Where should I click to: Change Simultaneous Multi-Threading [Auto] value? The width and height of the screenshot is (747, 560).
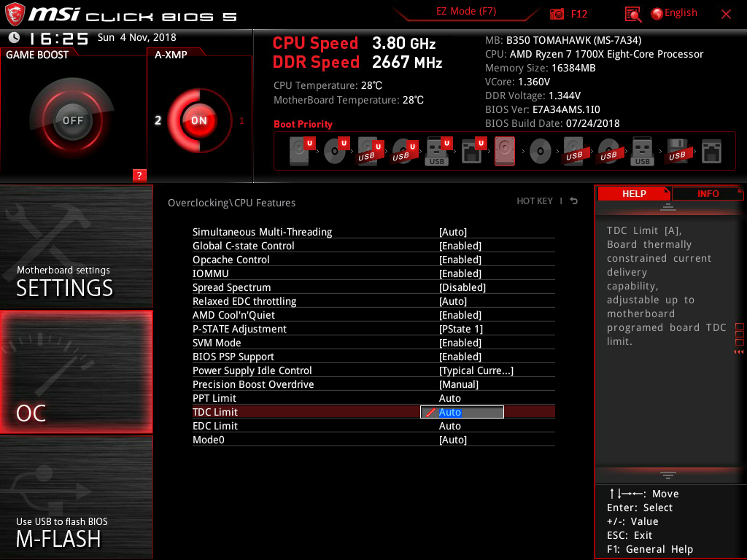452,232
